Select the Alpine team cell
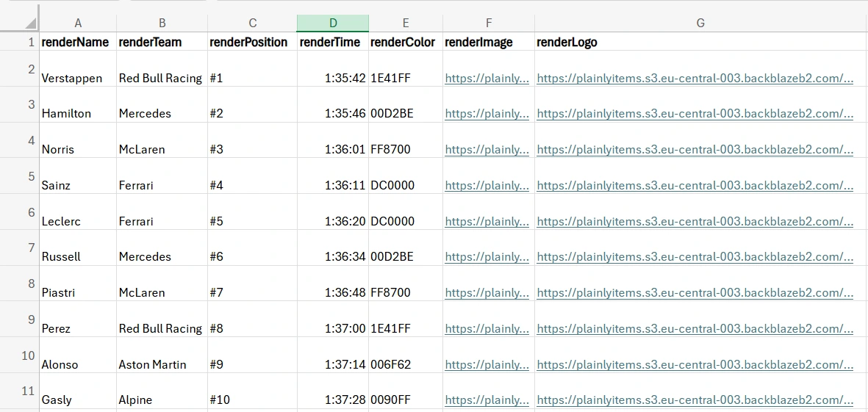The height and width of the screenshot is (412, 868). point(162,391)
